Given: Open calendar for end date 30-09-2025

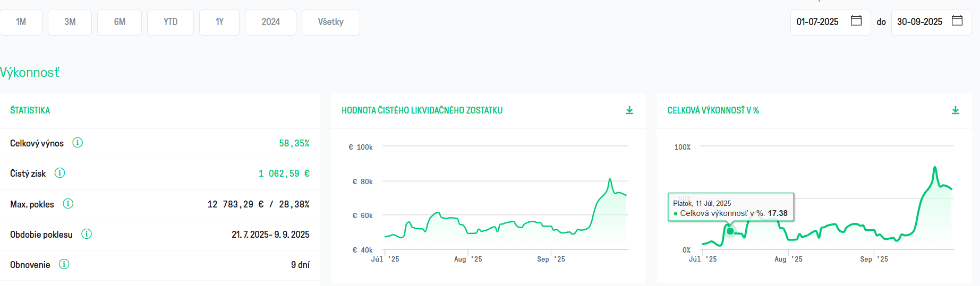Looking at the screenshot, I should (957, 21).
